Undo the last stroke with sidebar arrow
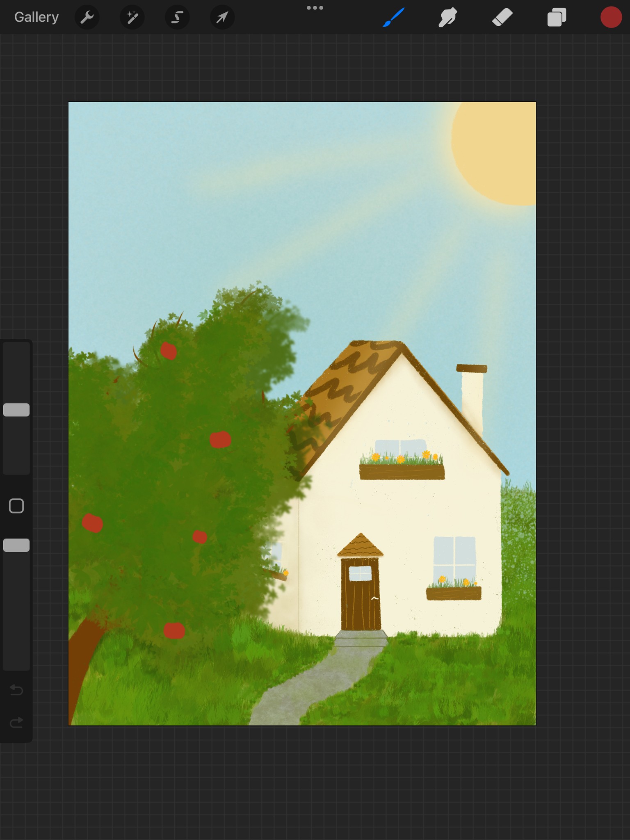 tap(16, 690)
